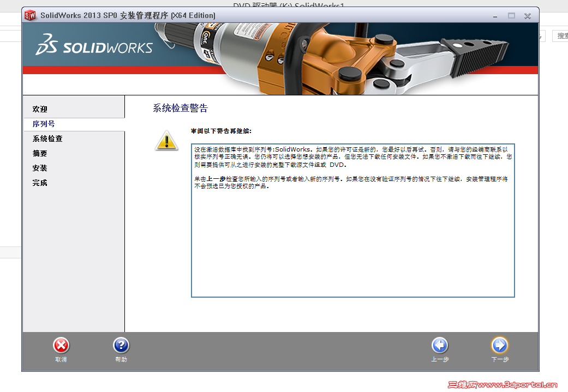Maximize the SolidWorks installer window

click(511, 16)
